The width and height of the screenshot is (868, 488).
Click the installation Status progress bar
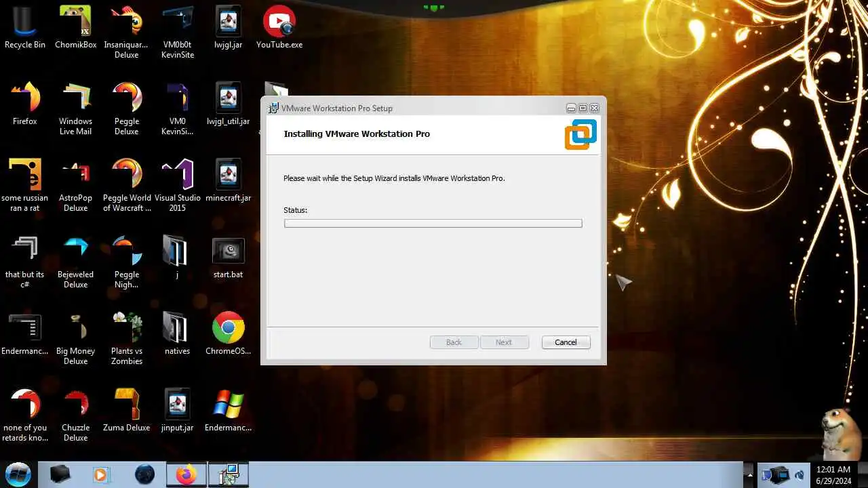pos(433,223)
